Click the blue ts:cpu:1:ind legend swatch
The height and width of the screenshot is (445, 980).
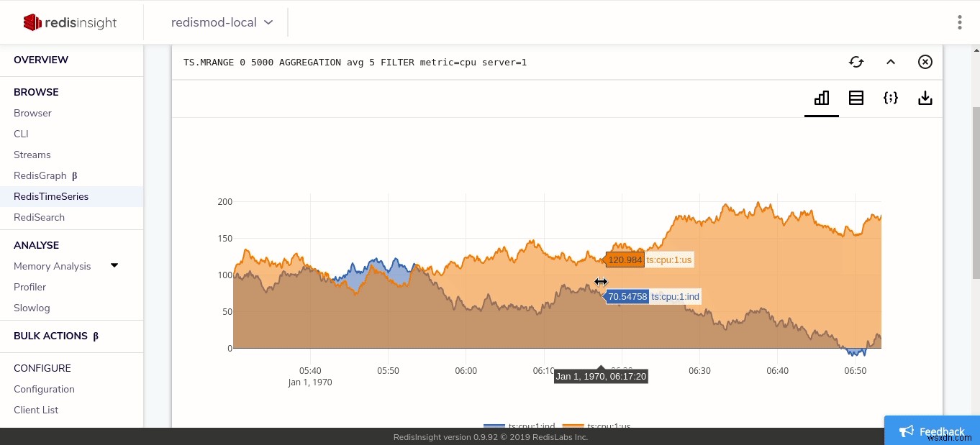click(x=494, y=426)
